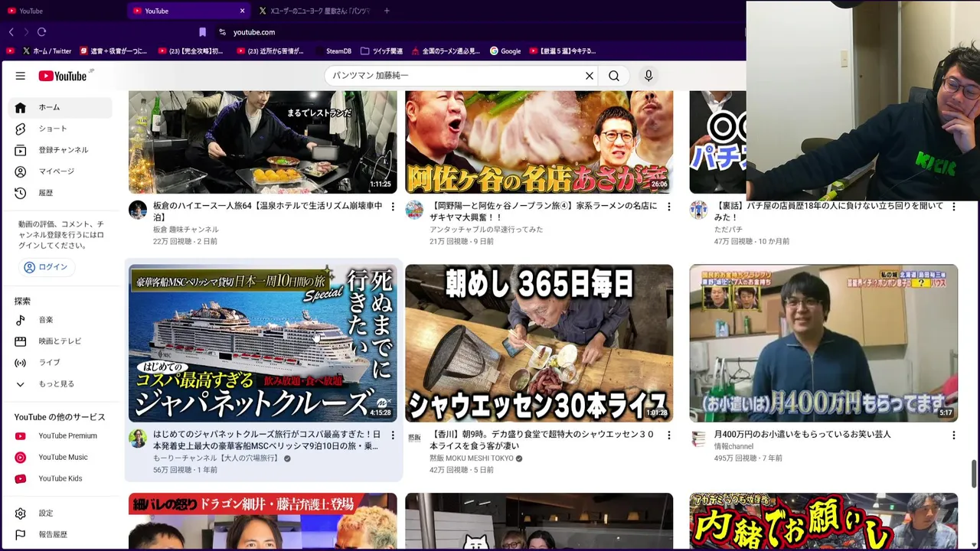Open 履歴 in the sidebar
Screen dimensions: 980x551
click(60, 193)
